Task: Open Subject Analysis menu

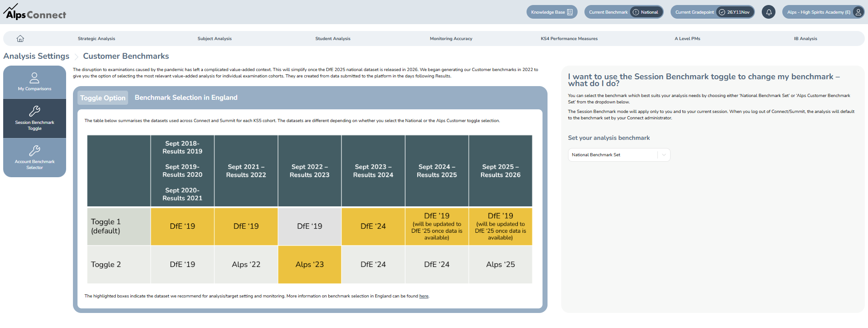Action: [215, 39]
